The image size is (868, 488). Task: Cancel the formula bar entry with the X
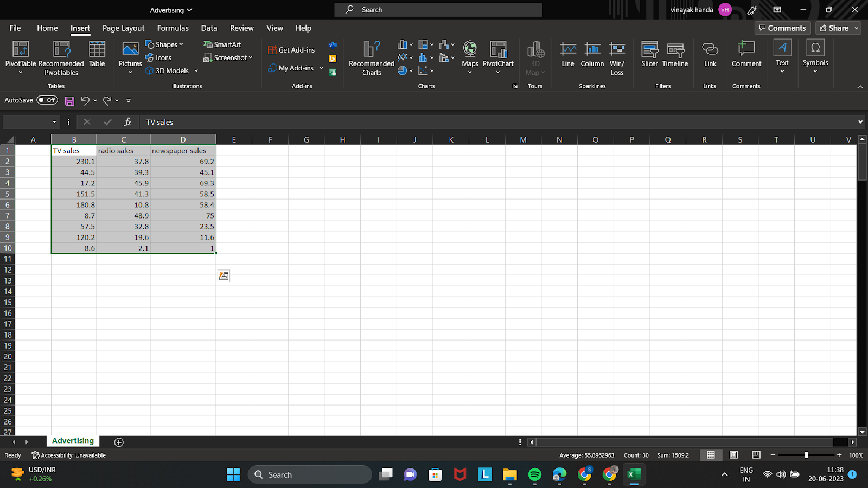[86, 121]
